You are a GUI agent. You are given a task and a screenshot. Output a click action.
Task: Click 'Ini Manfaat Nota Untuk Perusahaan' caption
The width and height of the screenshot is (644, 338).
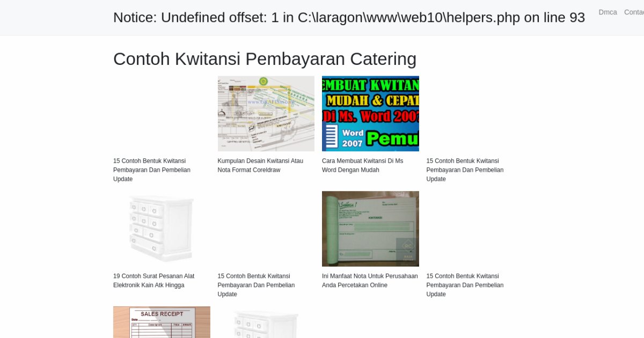[x=370, y=281]
